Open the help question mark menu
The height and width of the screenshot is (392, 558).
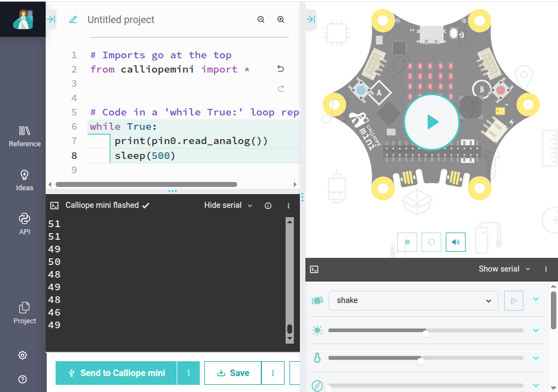pyautogui.click(x=23, y=379)
